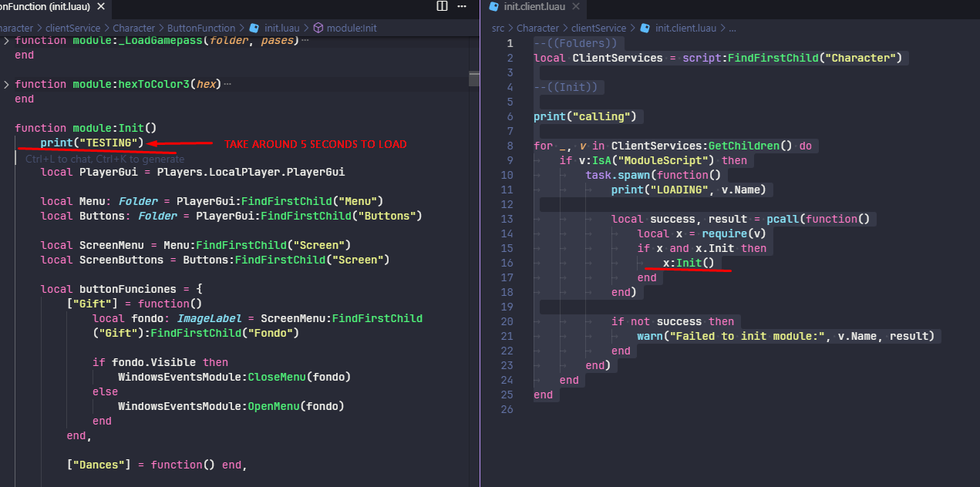Click line number 16 in right editor
Image resolution: width=980 pixels, height=487 pixels.
(507, 263)
